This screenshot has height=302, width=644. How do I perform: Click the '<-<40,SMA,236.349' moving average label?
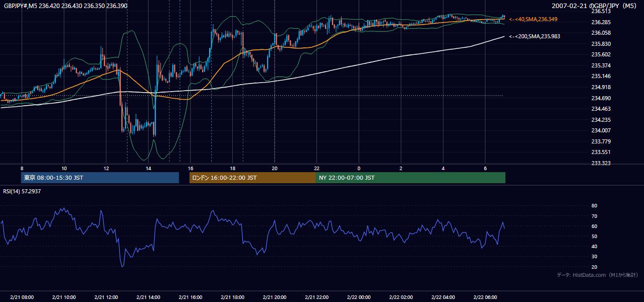tap(533, 19)
